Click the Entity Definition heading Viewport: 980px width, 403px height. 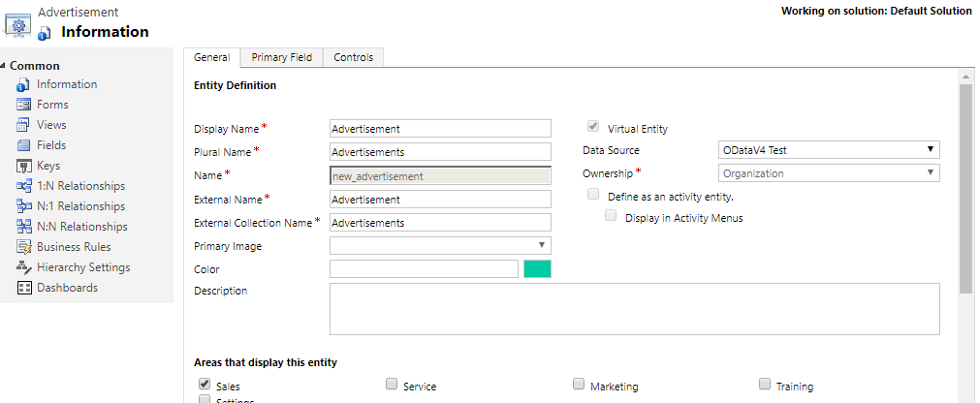235,85
